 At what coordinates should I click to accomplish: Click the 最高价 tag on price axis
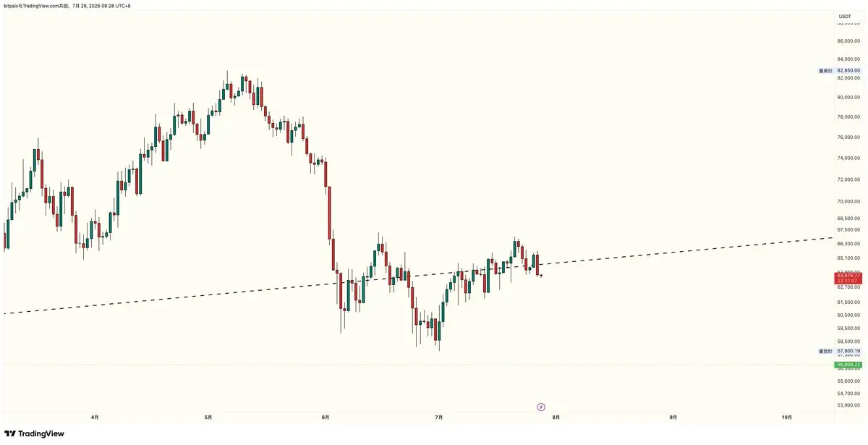coord(825,71)
